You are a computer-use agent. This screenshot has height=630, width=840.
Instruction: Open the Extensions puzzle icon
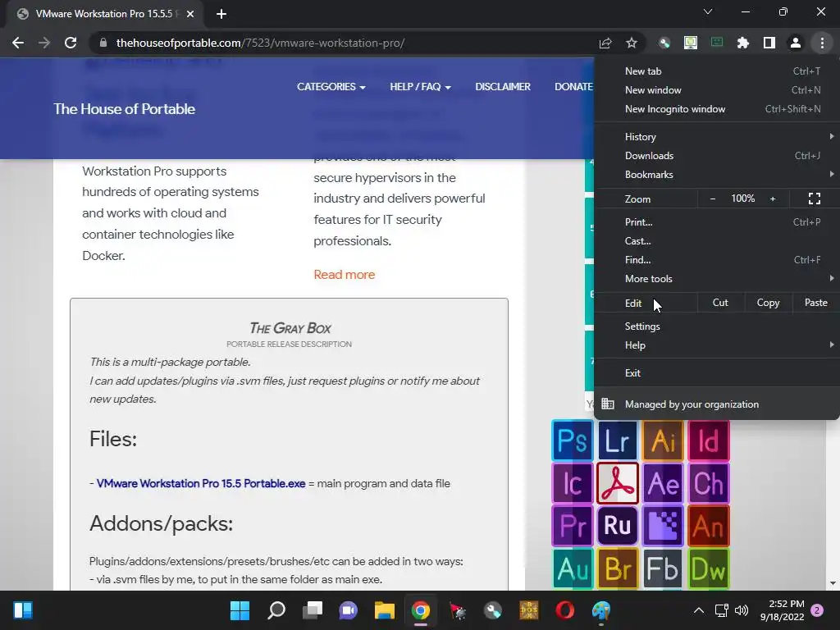click(x=743, y=43)
